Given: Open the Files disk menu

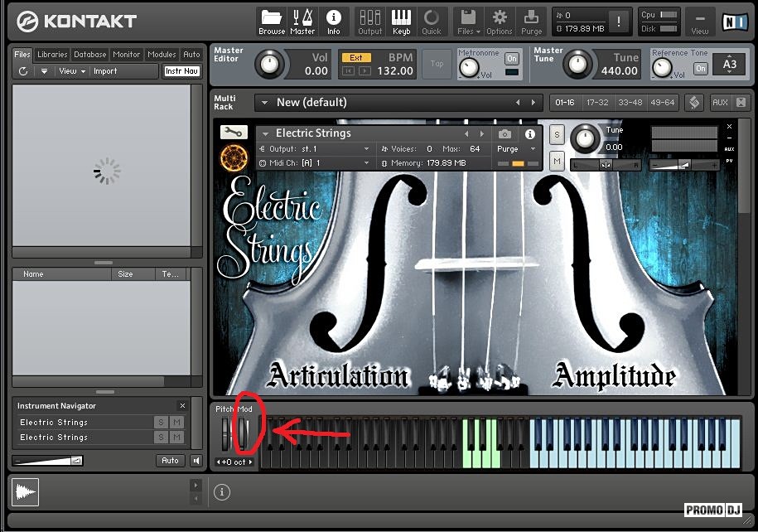Looking at the screenshot, I should (468, 22).
